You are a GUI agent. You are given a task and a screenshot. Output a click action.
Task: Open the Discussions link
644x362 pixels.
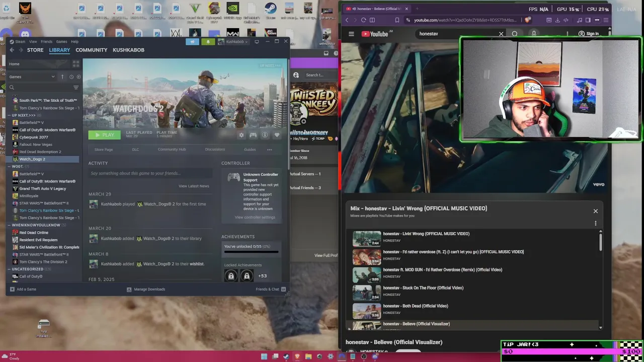coord(215,149)
